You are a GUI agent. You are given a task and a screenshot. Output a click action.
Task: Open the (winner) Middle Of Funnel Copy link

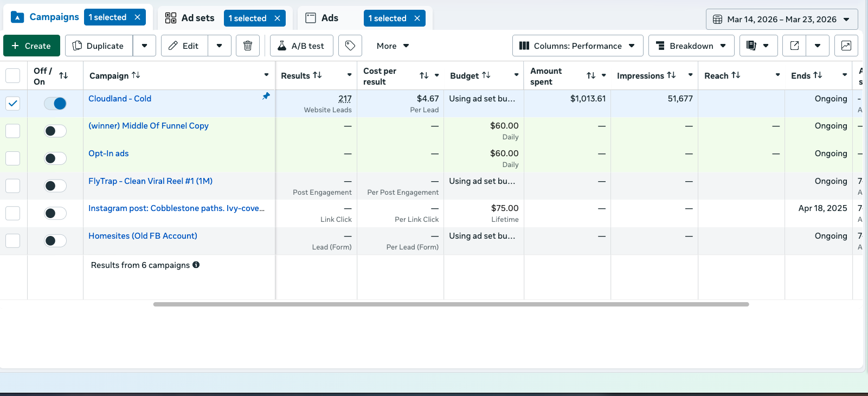[x=149, y=126]
